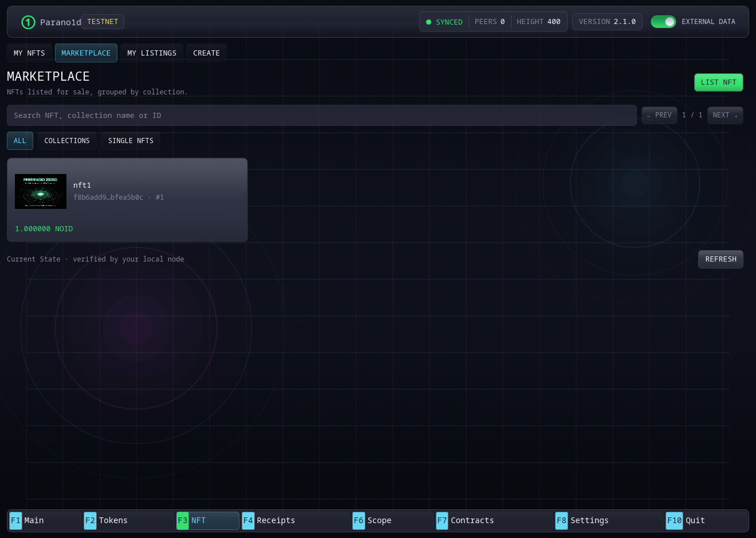Click the VERSION 2.1.0 label

click(607, 22)
